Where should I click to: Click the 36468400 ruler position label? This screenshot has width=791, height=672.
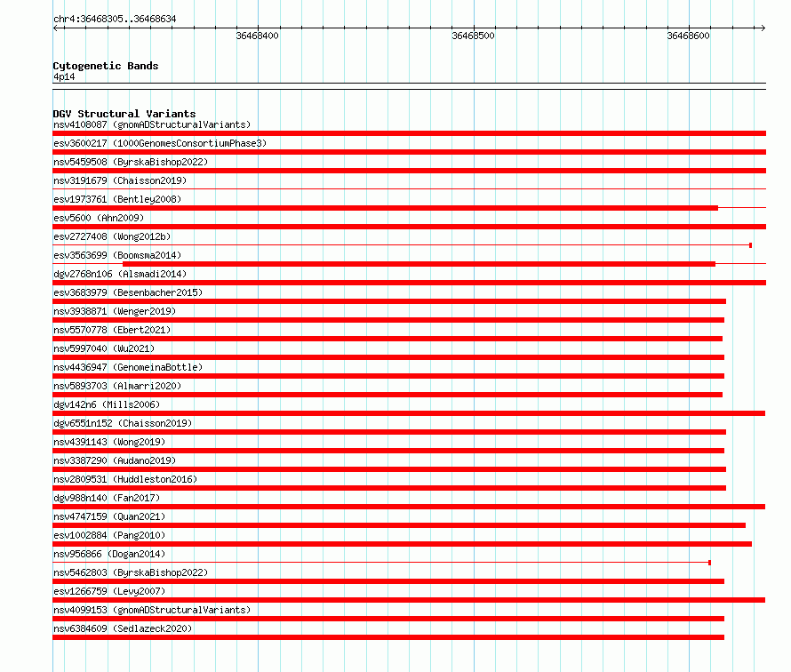coord(257,36)
